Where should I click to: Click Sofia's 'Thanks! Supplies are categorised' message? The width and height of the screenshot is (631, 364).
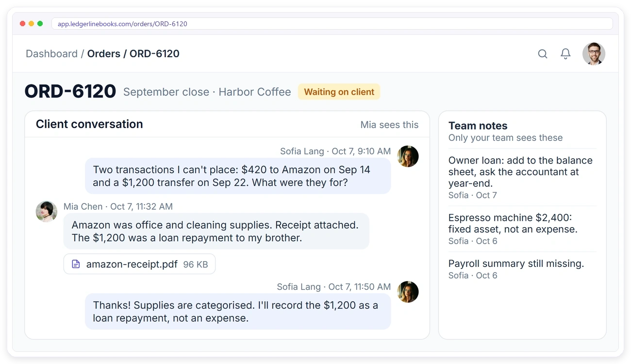point(238,311)
